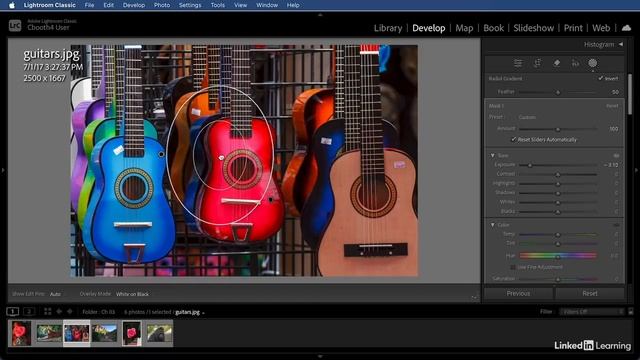This screenshot has width=640, height=360.
Task: Open the Filters Off dropdown
Action: pyautogui.click(x=592, y=311)
